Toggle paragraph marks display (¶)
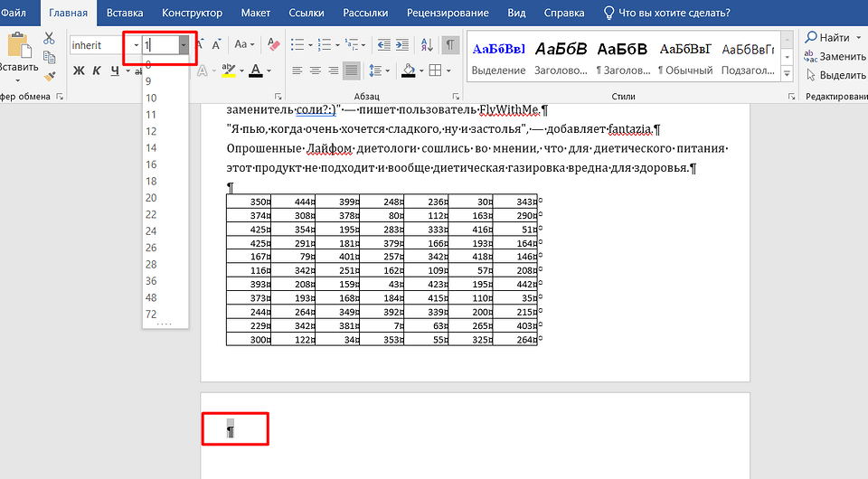Image resolution: width=868 pixels, height=479 pixels. coord(450,44)
